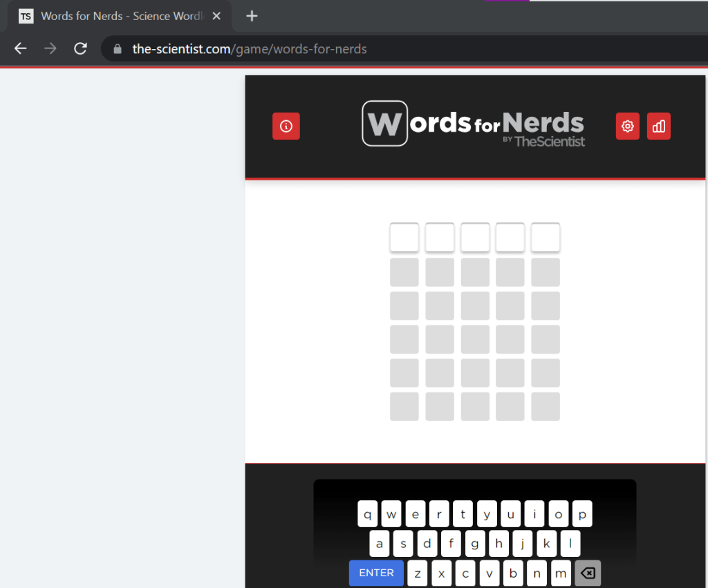Click the Words for Nerds logo

coord(474,124)
